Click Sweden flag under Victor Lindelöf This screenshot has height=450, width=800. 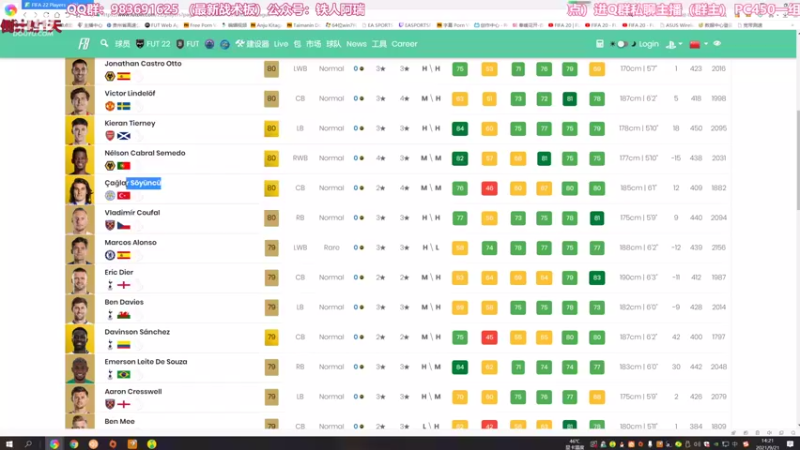click(123, 106)
